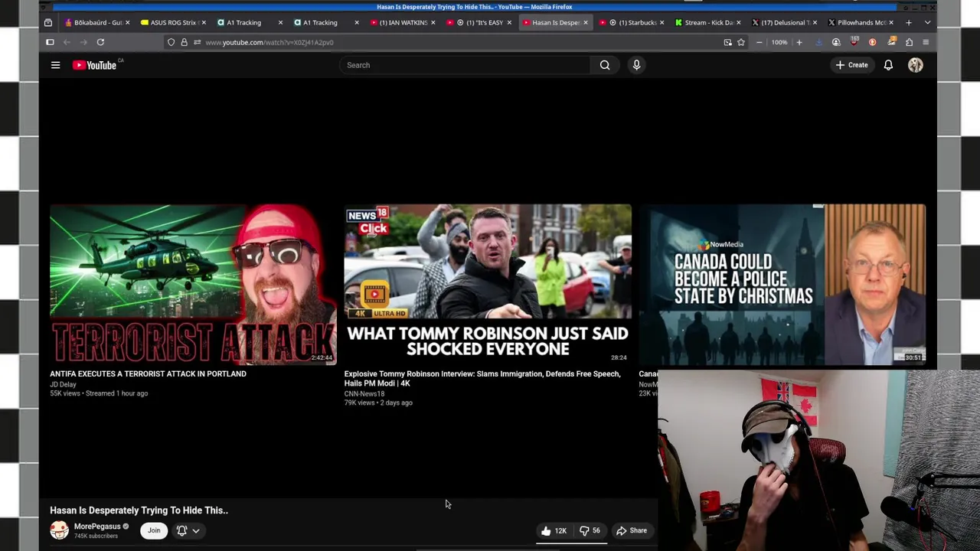
Task: Bookmark this page with the star icon
Action: click(x=741, y=42)
